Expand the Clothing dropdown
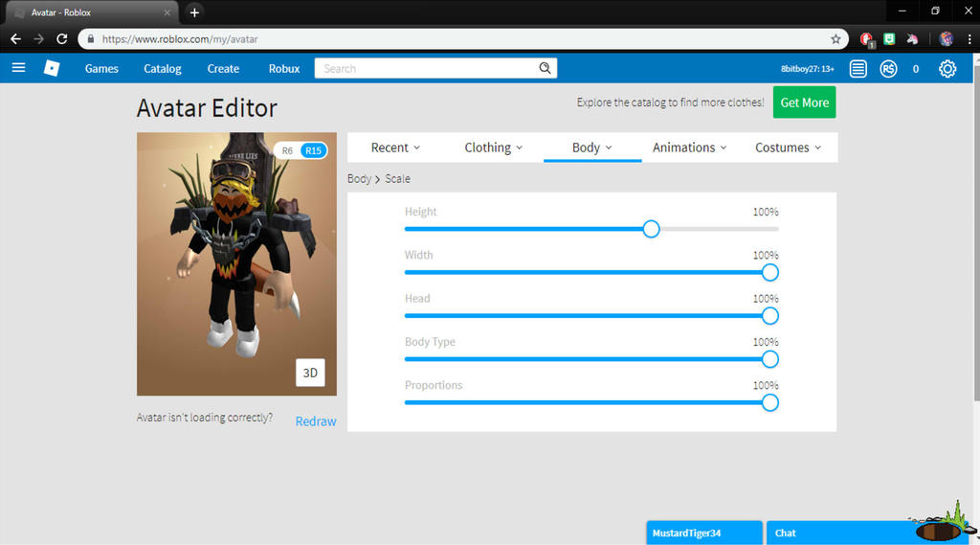Screen dimensions: 980x545 pos(494,148)
